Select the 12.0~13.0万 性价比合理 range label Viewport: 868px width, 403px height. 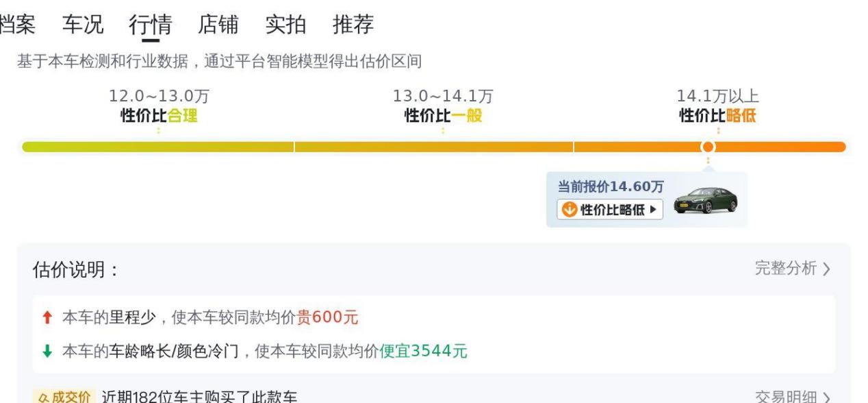[x=159, y=106]
